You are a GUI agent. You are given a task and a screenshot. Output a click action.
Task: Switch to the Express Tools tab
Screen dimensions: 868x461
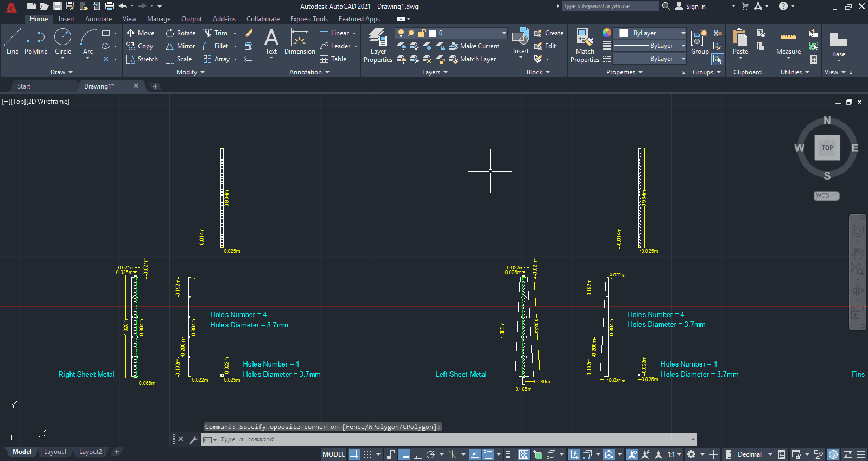click(x=309, y=19)
